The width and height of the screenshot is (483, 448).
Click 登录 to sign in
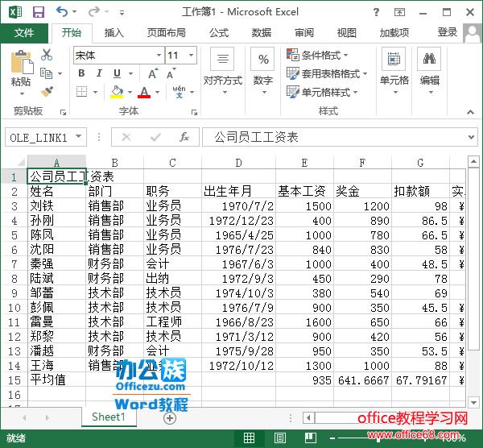[x=448, y=32]
